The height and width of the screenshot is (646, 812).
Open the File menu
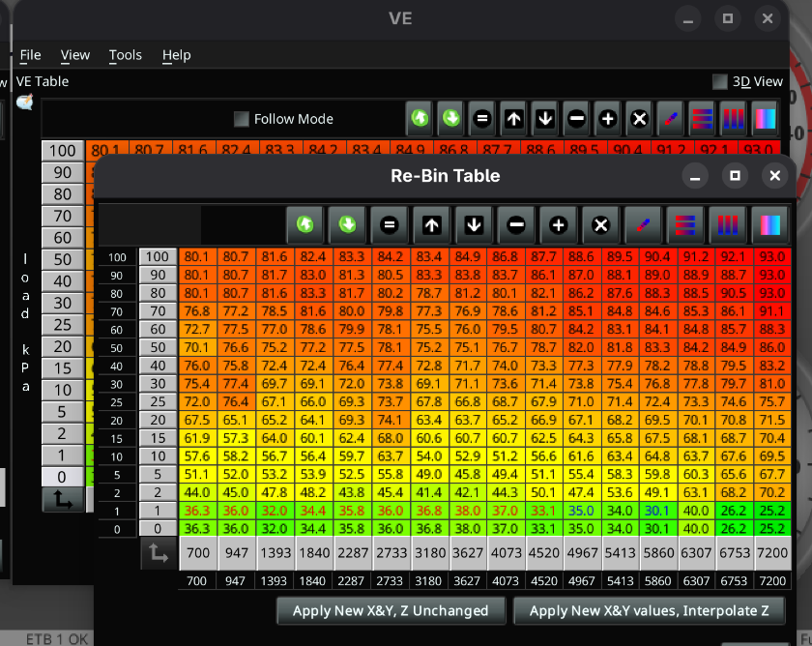tap(30, 55)
